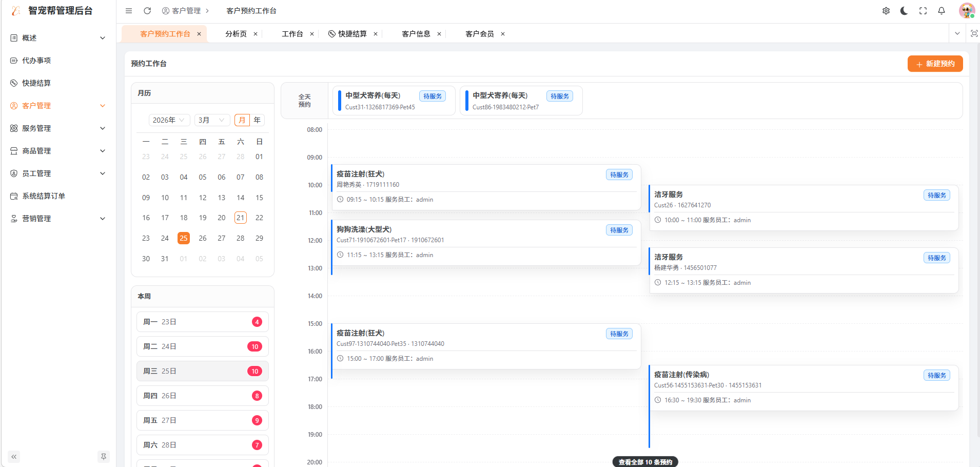
Task: Open notifications bell icon
Action: (x=942, y=11)
